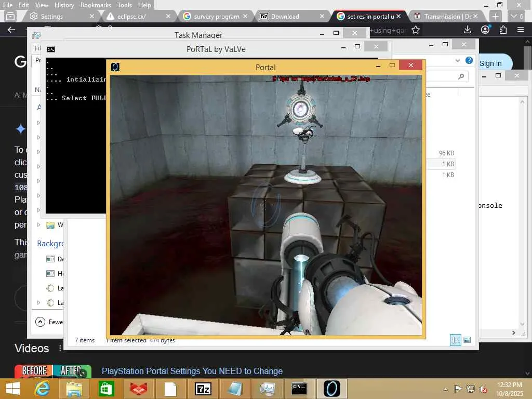
Task: Show hidden tray icons arrow
Action: pyautogui.click(x=445, y=389)
